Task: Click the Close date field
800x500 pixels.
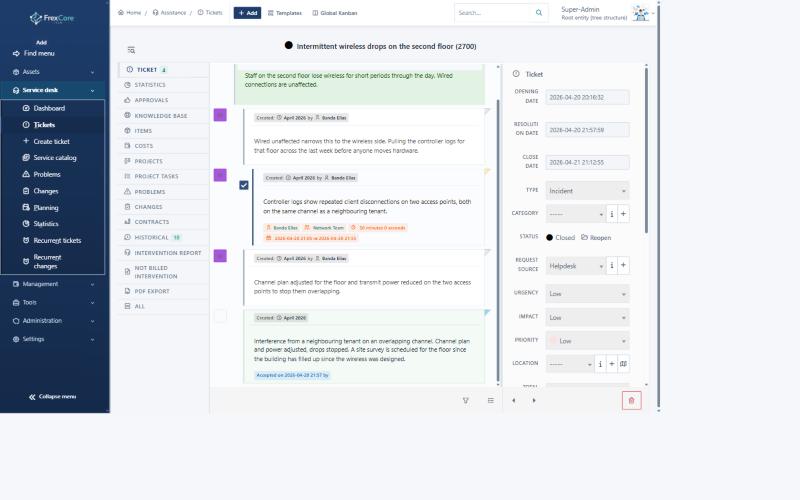Action: [587, 162]
